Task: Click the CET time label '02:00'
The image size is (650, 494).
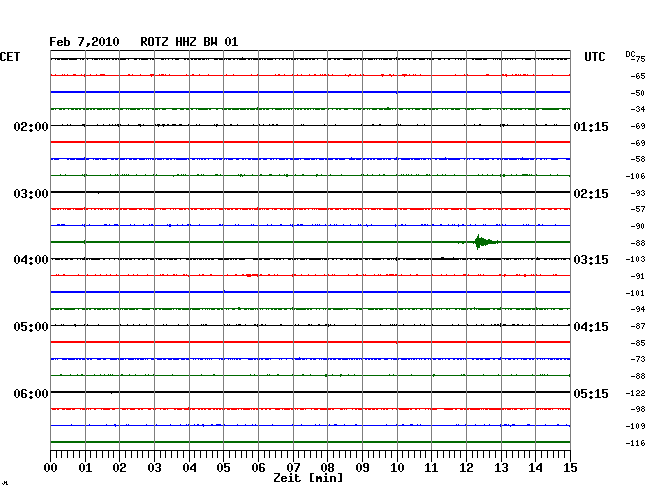Action: (31, 126)
